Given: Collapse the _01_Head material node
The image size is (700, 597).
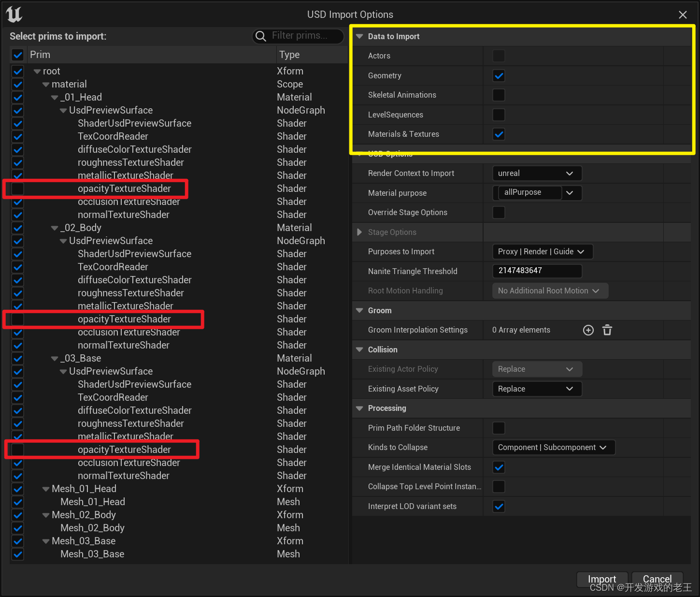Looking at the screenshot, I should coord(55,98).
